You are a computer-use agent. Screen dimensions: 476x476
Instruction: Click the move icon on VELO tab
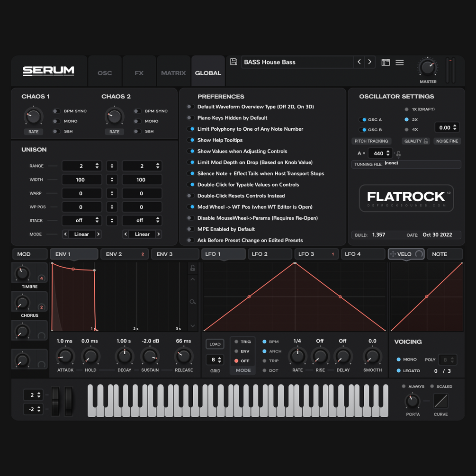[393, 254]
